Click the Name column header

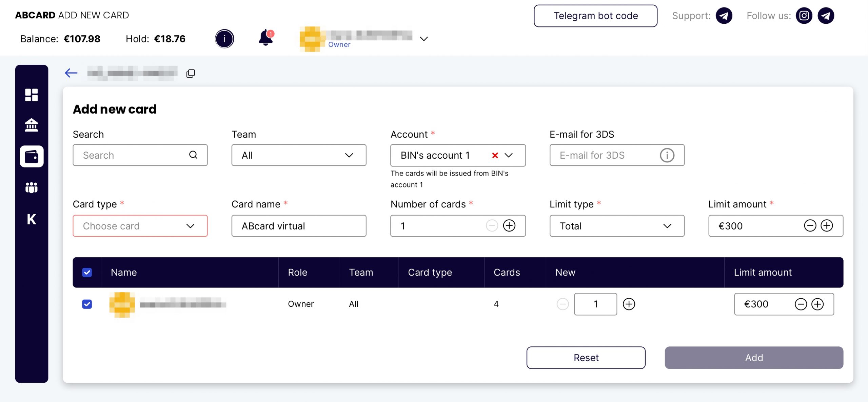click(124, 273)
